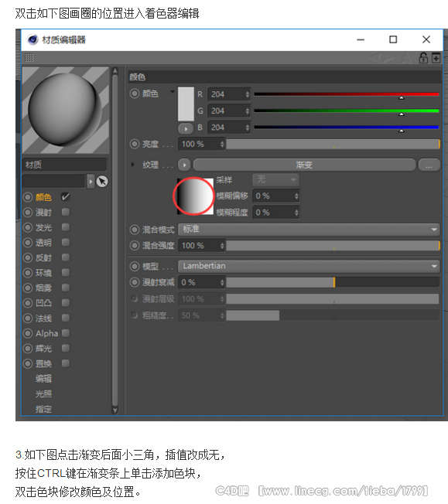Enable the 反射 channel checkbox
The height and width of the screenshot is (504, 448).
click(66, 257)
